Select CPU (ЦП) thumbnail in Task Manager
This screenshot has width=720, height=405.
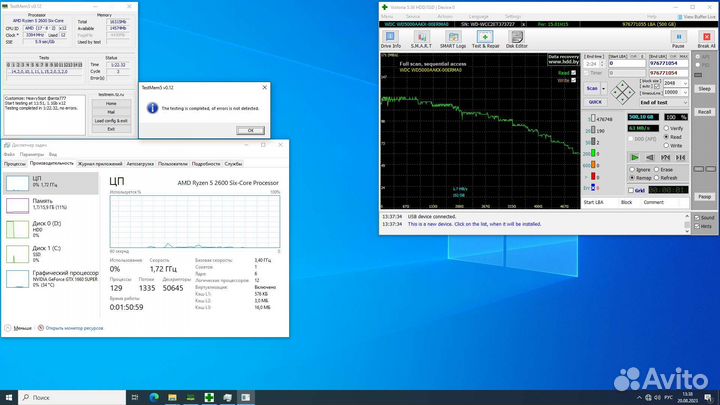pos(17,183)
